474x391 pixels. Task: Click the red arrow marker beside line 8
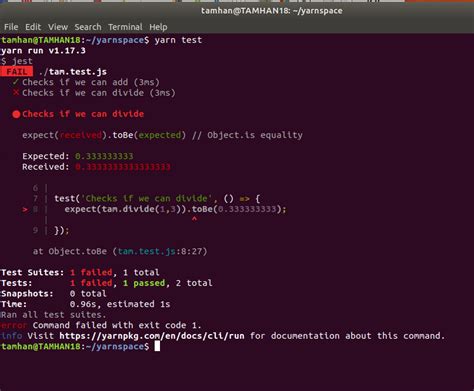[x=25, y=209]
